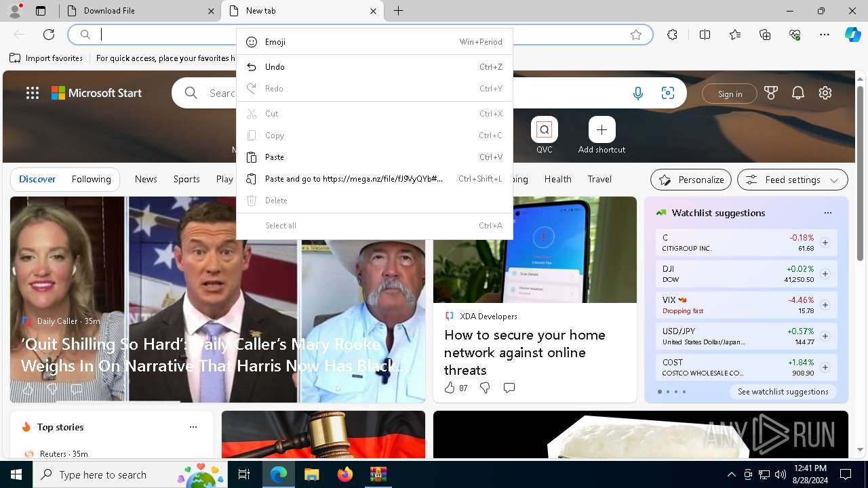Screen dimensions: 868x488
Task: Open Microsoft Rewards trophy icon
Action: tap(771, 94)
